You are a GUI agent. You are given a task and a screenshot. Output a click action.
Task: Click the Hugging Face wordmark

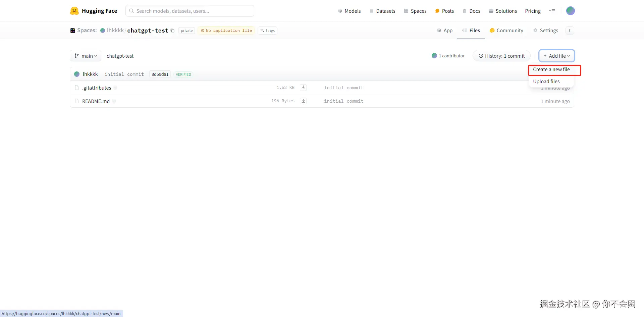pyautogui.click(x=100, y=11)
